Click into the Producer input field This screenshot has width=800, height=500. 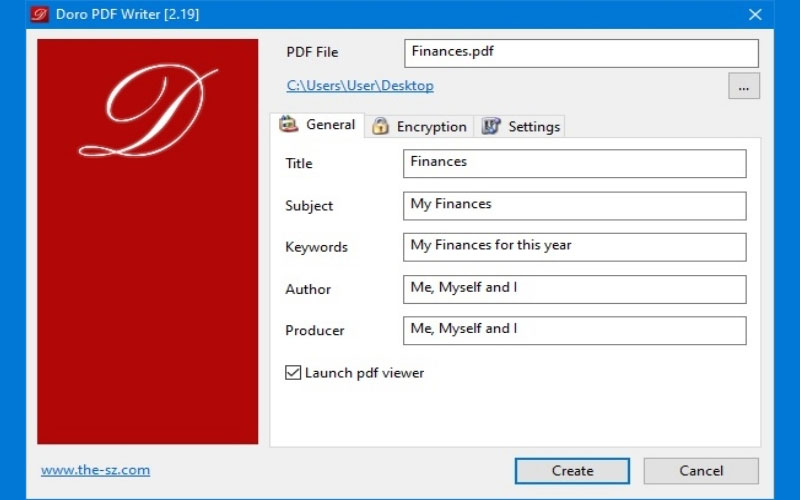pos(574,331)
